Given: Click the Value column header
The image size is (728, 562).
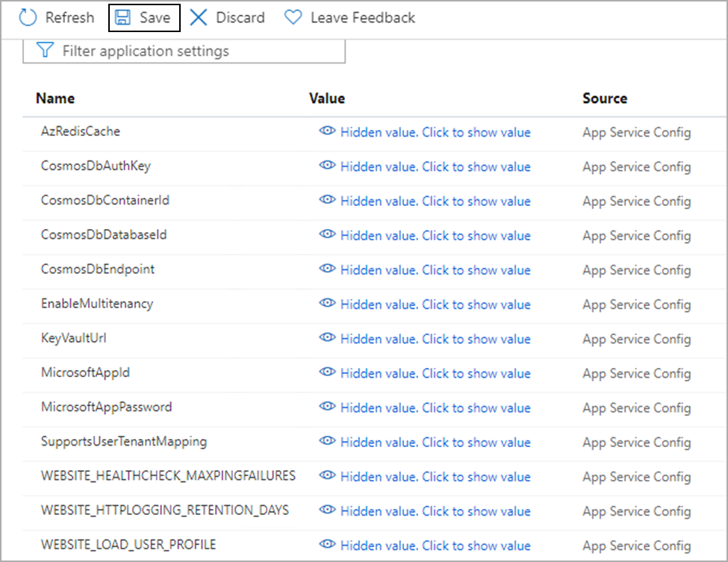Looking at the screenshot, I should pos(326,98).
